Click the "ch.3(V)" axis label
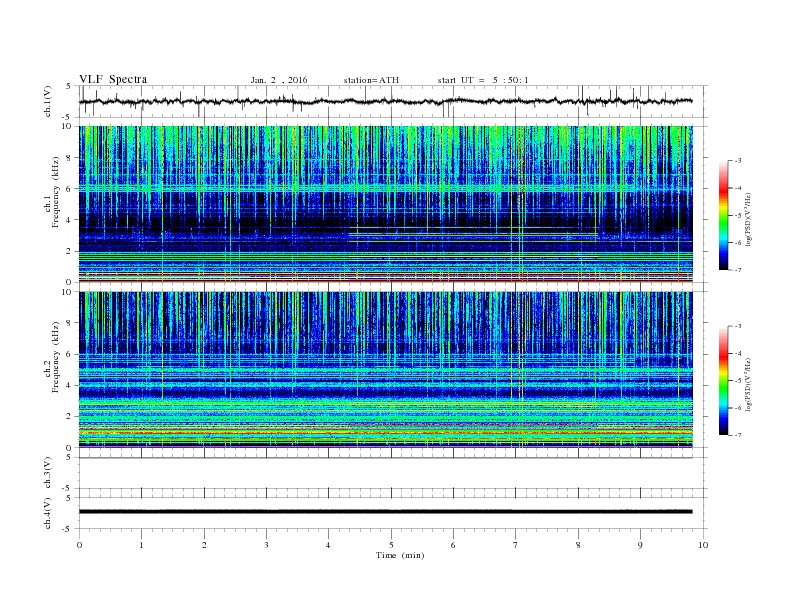 [x=48, y=473]
